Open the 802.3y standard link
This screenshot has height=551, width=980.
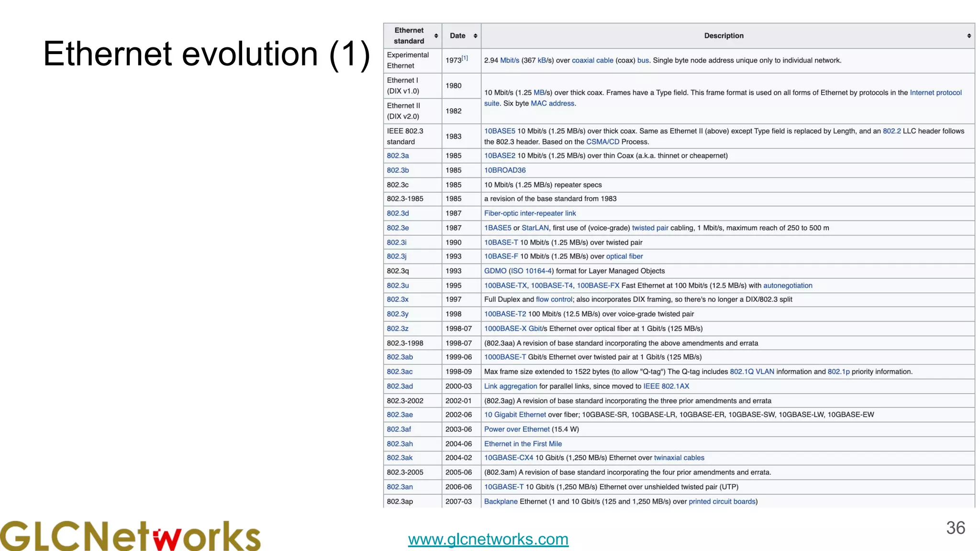(x=398, y=314)
